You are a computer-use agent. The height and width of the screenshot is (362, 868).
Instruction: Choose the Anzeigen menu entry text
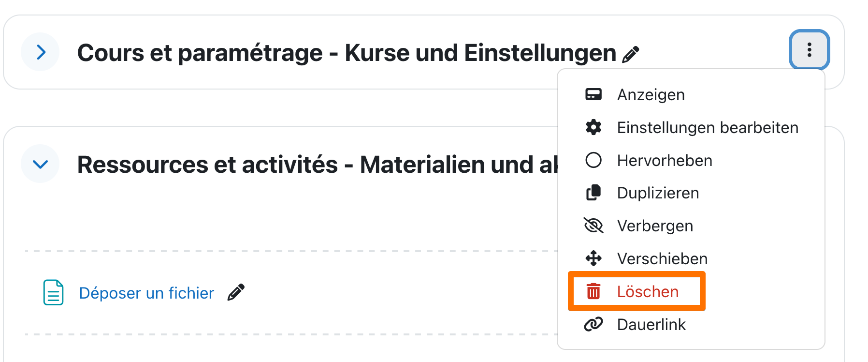click(651, 95)
